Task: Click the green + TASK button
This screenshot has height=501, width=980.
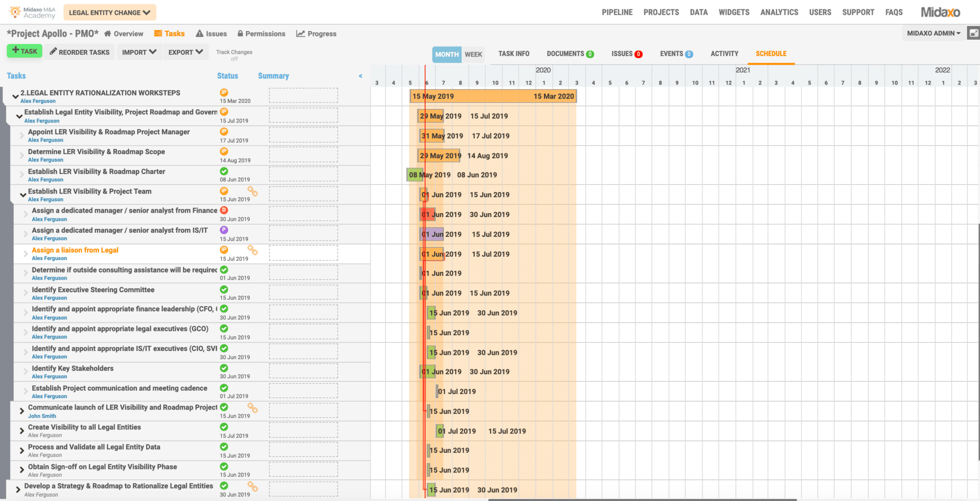Action: coord(24,51)
